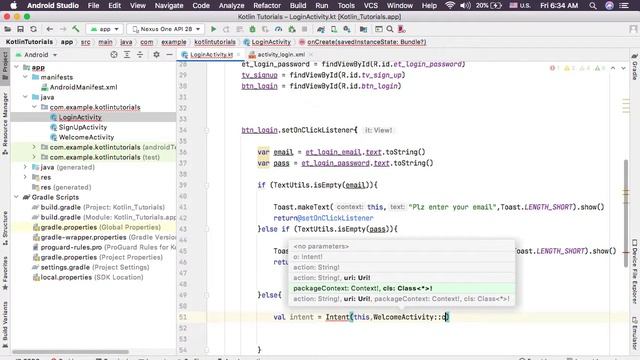
Task: Open the Emulator side tab
Action: (x=635, y=333)
